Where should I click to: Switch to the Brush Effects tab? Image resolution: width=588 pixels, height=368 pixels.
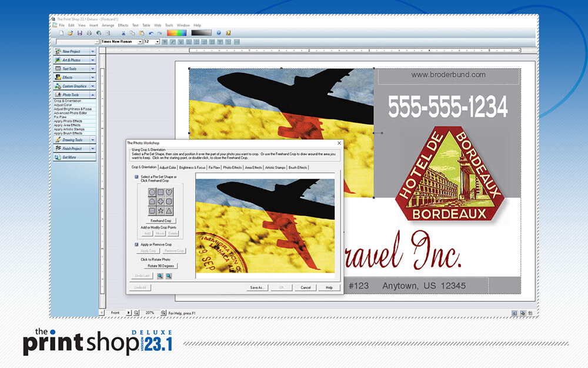pyautogui.click(x=298, y=167)
